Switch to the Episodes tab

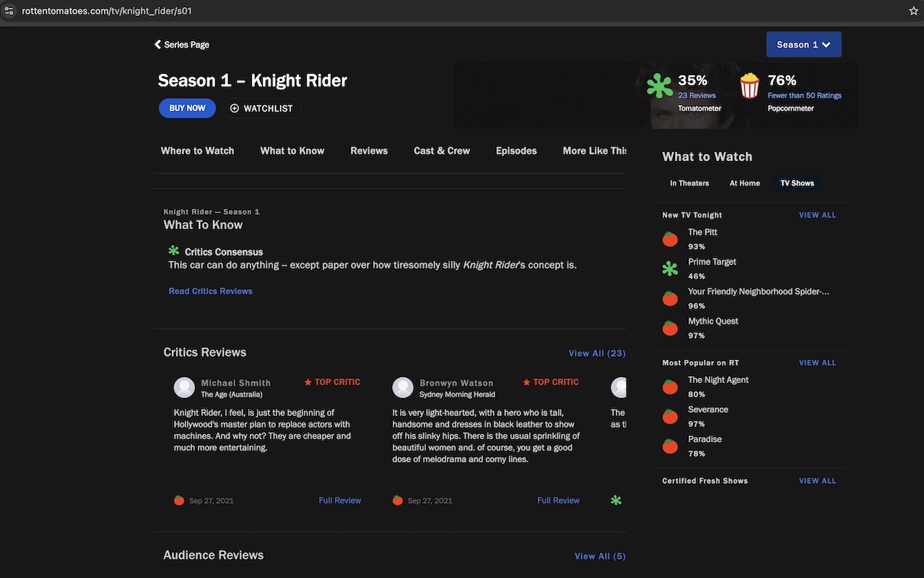[516, 150]
